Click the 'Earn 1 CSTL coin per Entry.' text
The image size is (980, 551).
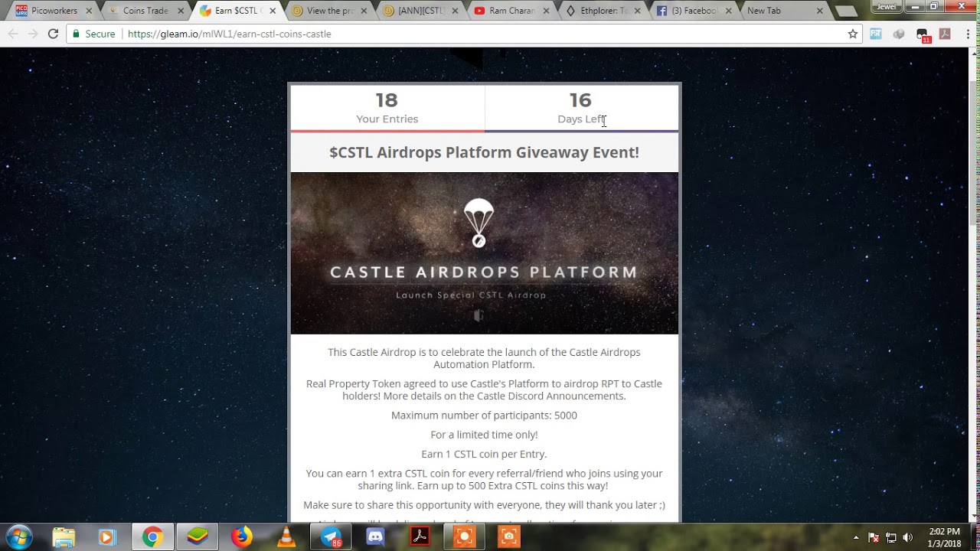click(x=484, y=455)
